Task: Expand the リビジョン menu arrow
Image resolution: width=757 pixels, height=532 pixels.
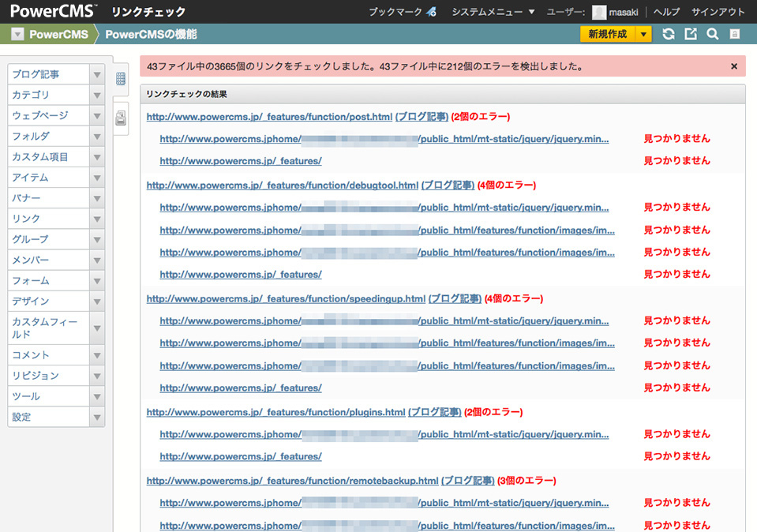Action: [97, 376]
